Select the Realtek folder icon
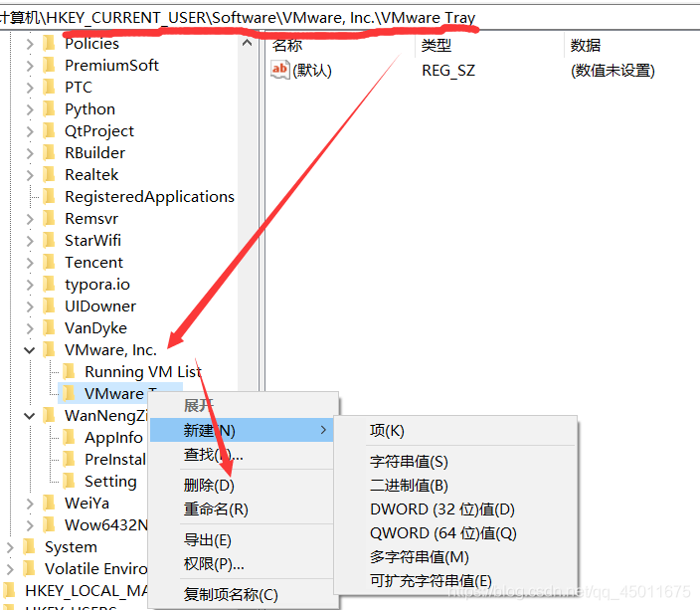Viewport: 700px width, 610px height. point(50,175)
